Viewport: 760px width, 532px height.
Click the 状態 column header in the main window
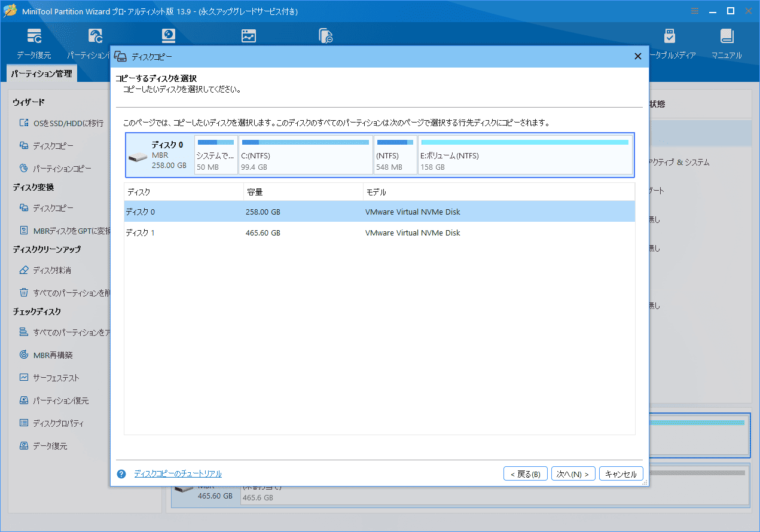click(657, 104)
